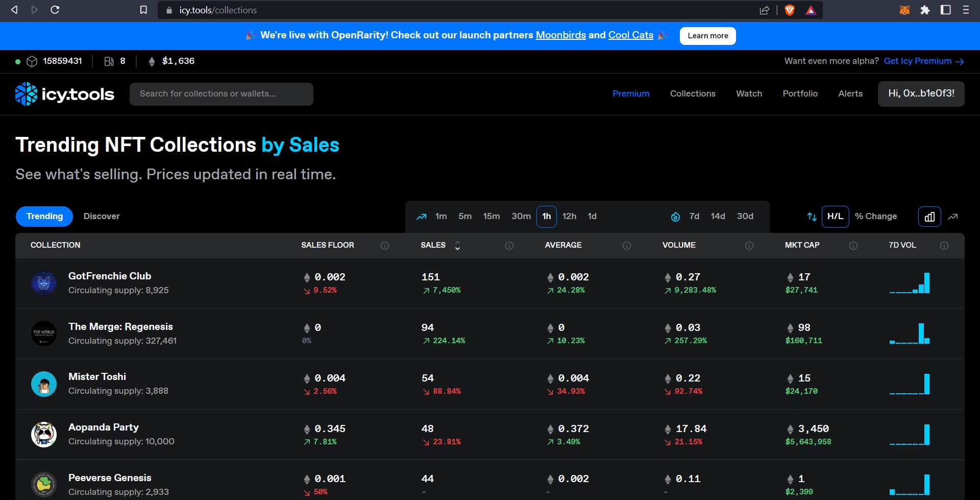Select the 5m time range

coord(465,217)
